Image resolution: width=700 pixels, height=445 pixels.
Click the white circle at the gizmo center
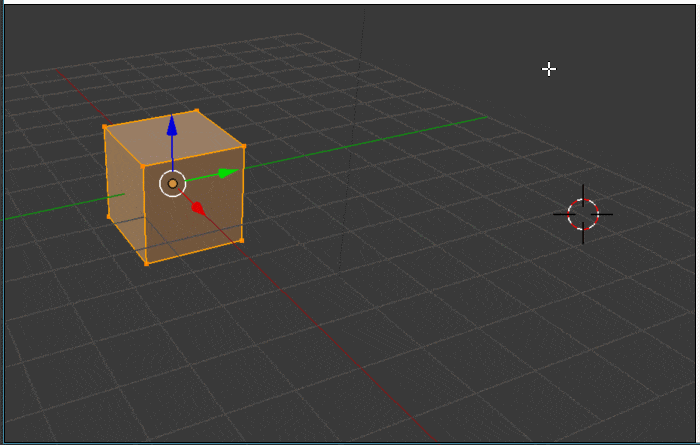coord(173,183)
